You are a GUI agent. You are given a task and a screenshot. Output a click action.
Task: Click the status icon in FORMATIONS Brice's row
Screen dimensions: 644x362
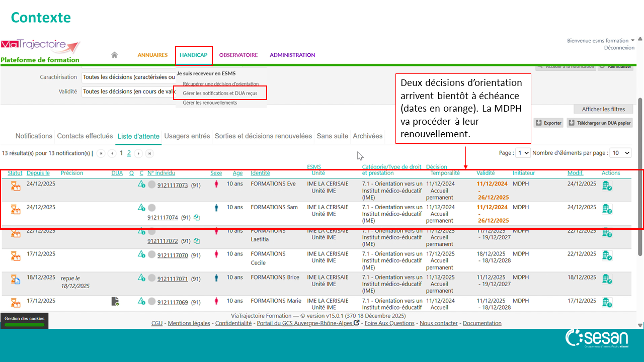pyautogui.click(x=16, y=279)
